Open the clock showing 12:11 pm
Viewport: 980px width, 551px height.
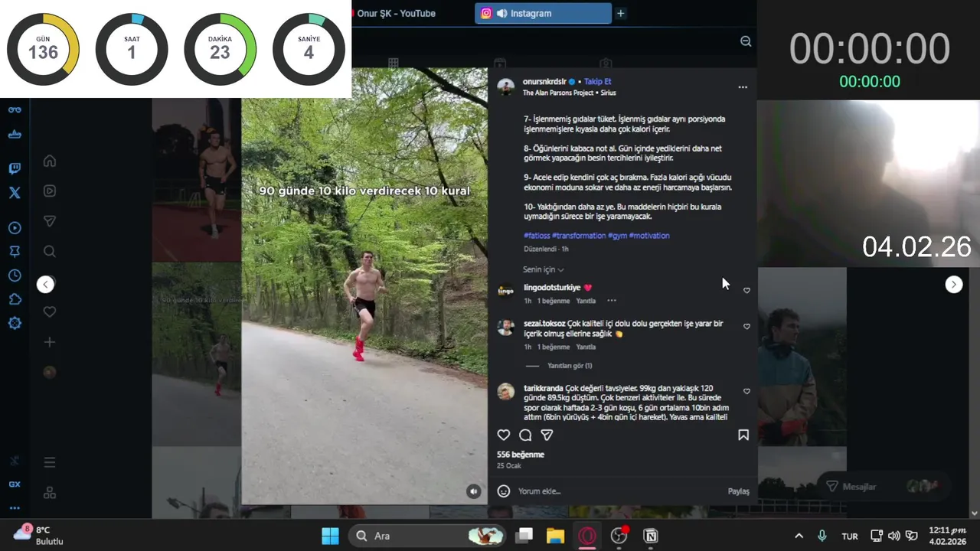[x=948, y=536]
